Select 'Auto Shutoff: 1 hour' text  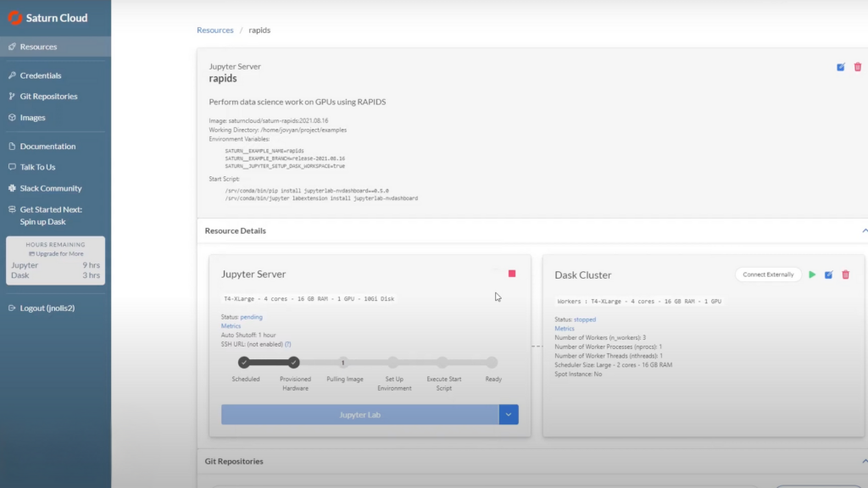pyautogui.click(x=248, y=335)
